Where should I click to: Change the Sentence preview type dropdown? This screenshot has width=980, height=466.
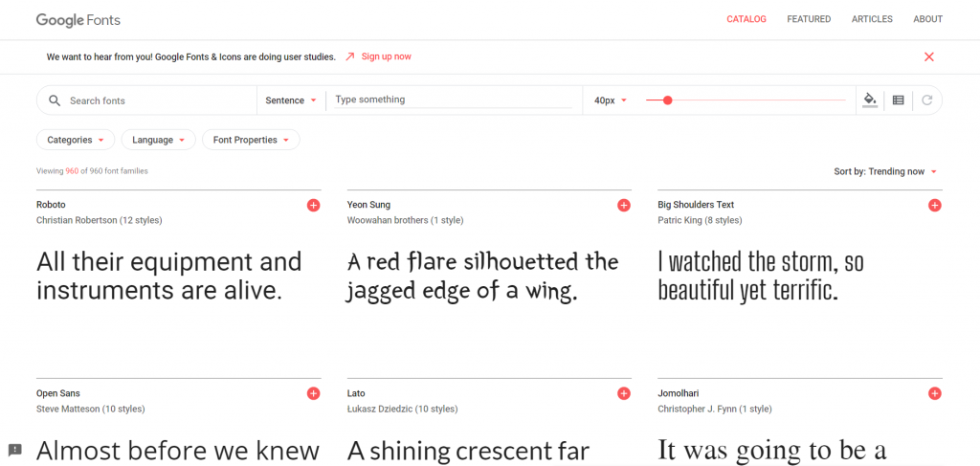(291, 100)
